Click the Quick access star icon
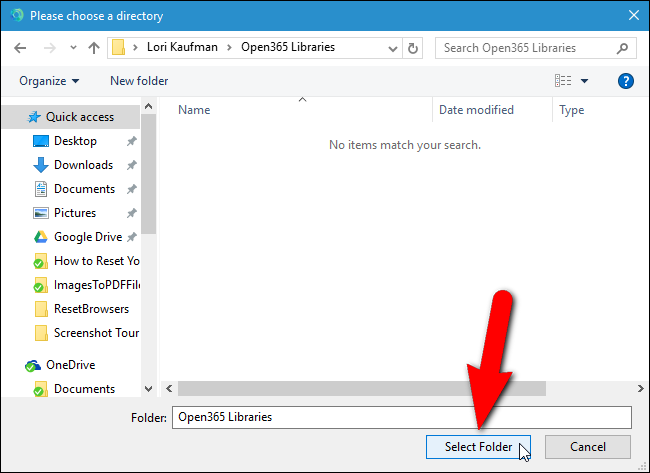 pos(34,117)
